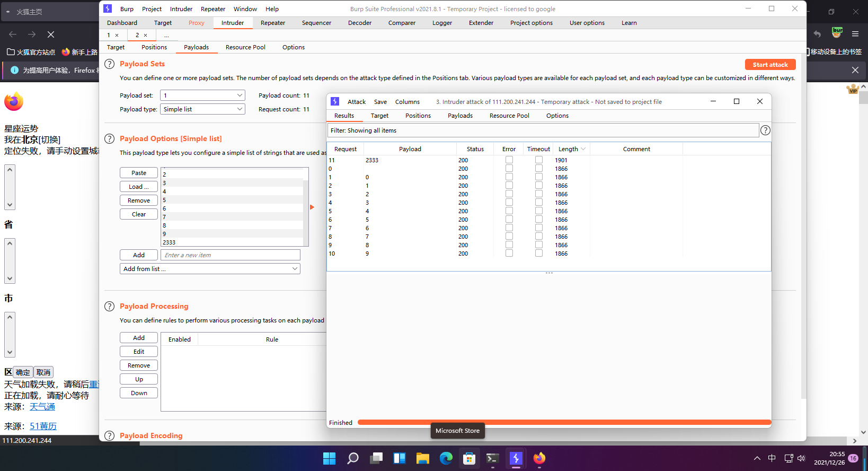The width and height of the screenshot is (868, 471).
Task: Stop page loading in Firefox
Action: 51,34
